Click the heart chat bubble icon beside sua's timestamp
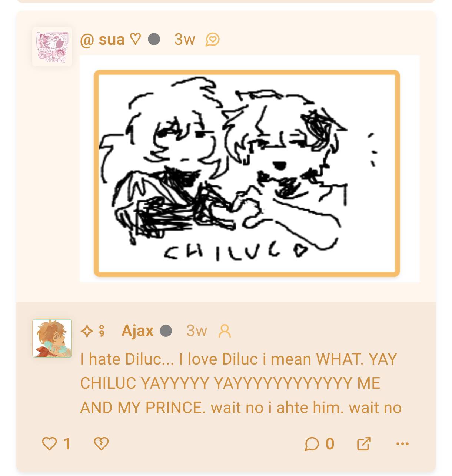The height and width of the screenshot is (476, 452). 213,39
